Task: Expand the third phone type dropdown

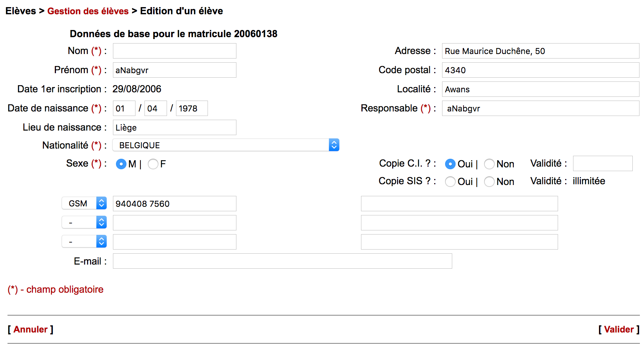Action: click(84, 242)
